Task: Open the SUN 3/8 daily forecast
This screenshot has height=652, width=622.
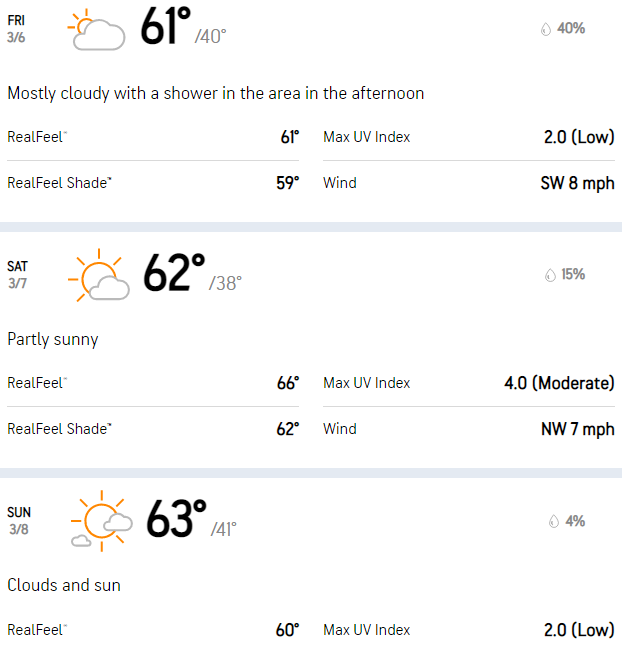Action: coord(19,521)
